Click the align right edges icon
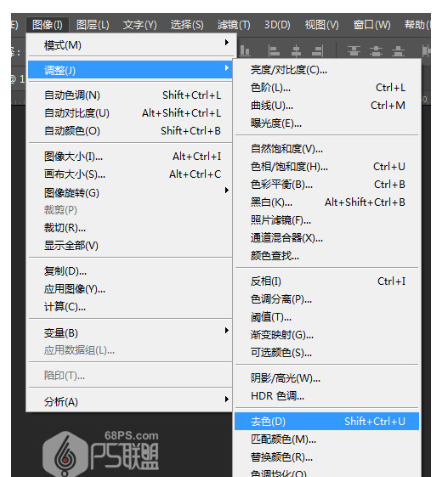 [318, 51]
